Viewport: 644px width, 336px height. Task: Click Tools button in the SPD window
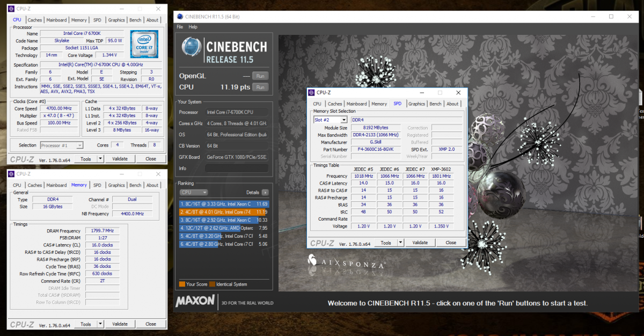(386, 243)
